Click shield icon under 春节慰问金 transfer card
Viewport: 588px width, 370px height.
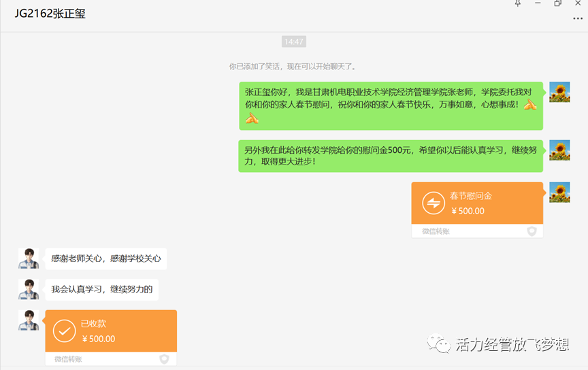532,231
